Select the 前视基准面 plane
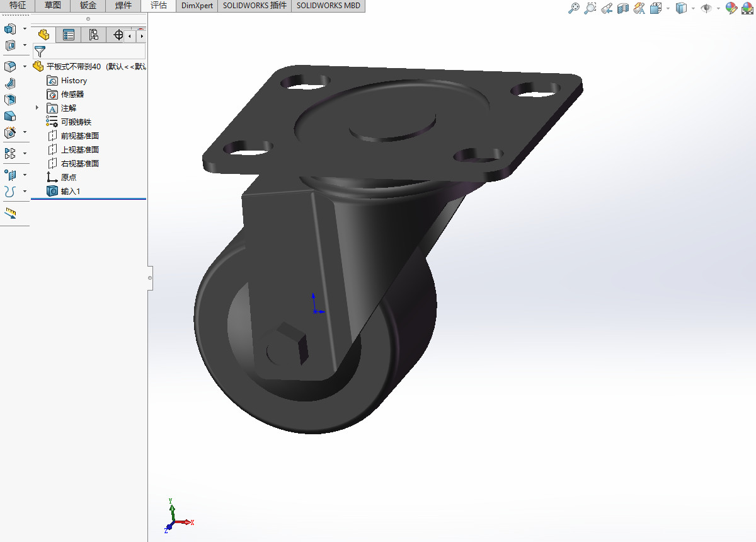 pyautogui.click(x=73, y=136)
